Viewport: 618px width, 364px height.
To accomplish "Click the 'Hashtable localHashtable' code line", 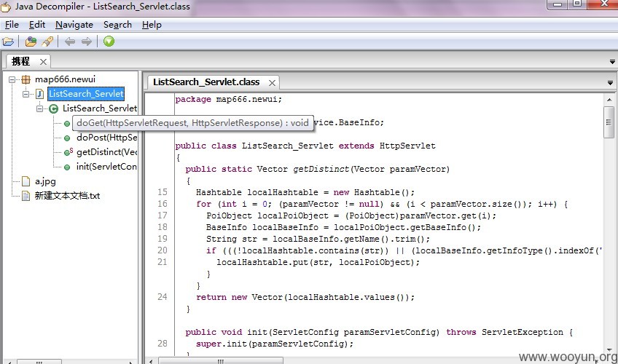I will (305, 192).
